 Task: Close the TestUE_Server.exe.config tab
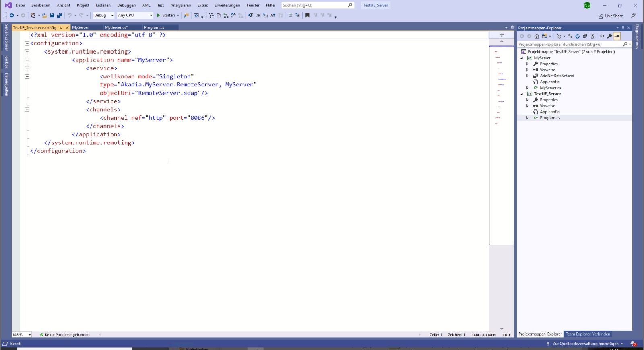[x=67, y=28]
